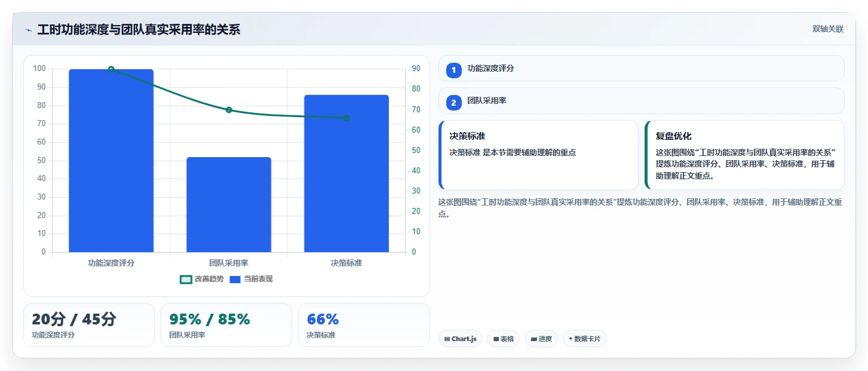The height and width of the screenshot is (371, 868).
Task: Click the 决策标准 caption under 66%
Action: click(321, 335)
